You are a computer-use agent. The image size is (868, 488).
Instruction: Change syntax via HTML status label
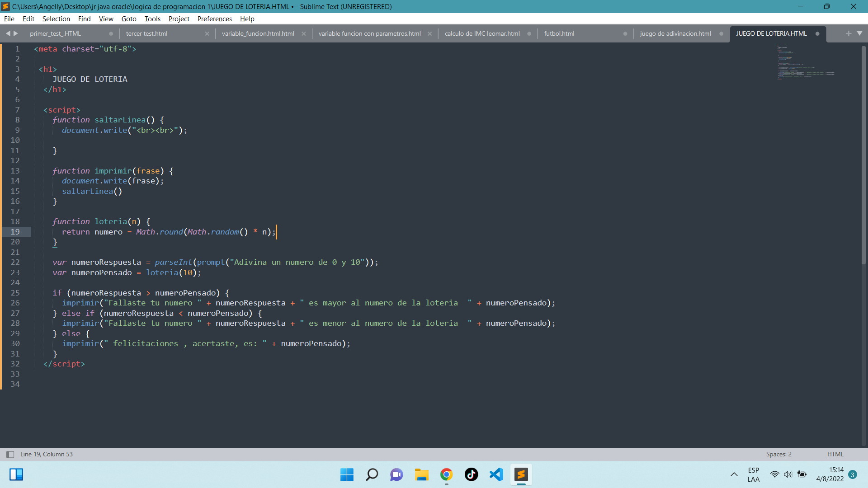click(835, 454)
